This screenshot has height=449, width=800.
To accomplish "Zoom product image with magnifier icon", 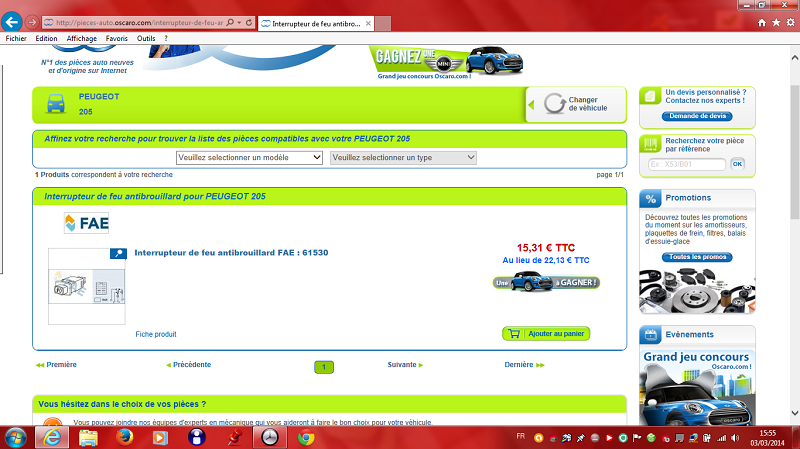I will click(x=118, y=253).
